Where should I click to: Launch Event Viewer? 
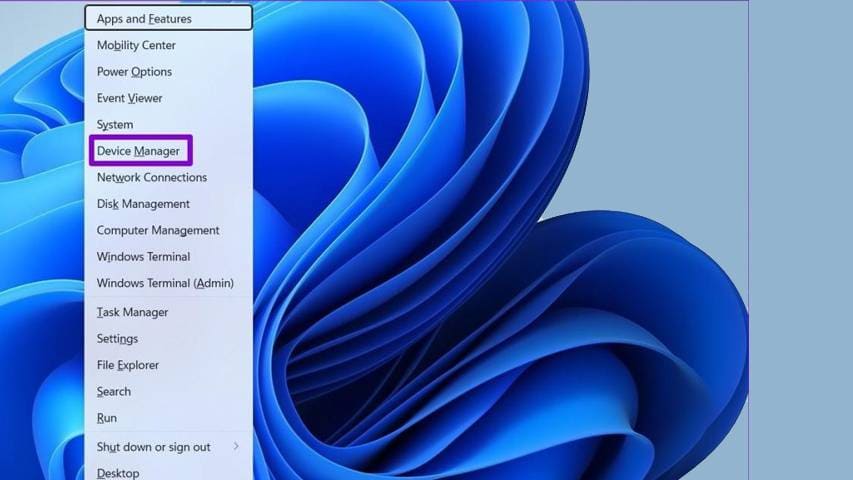[x=169, y=98]
